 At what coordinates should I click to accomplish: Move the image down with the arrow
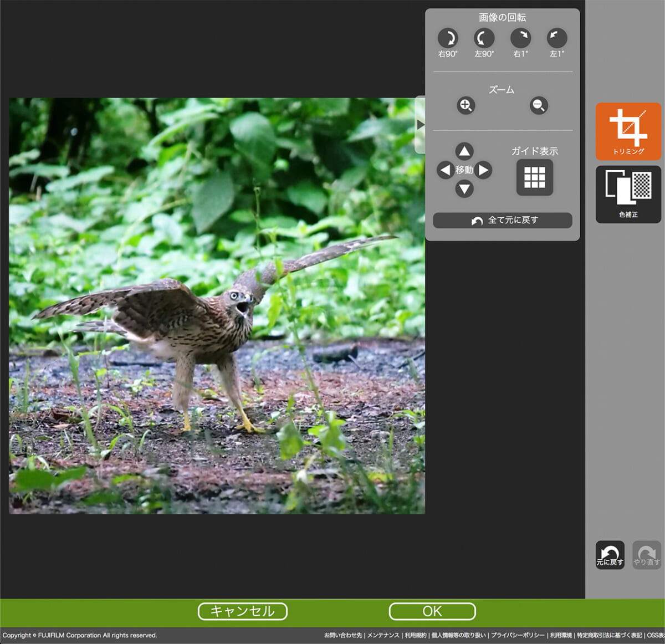tap(464, 189)
